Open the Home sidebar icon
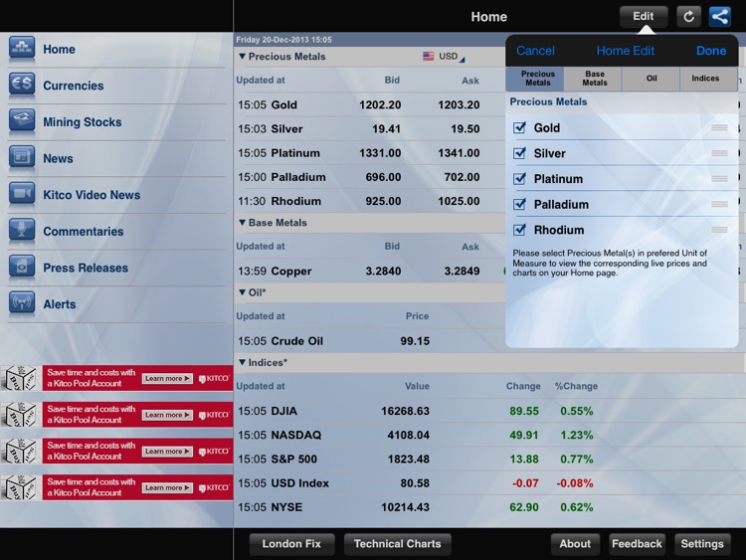746x560 pixels. 22,49
